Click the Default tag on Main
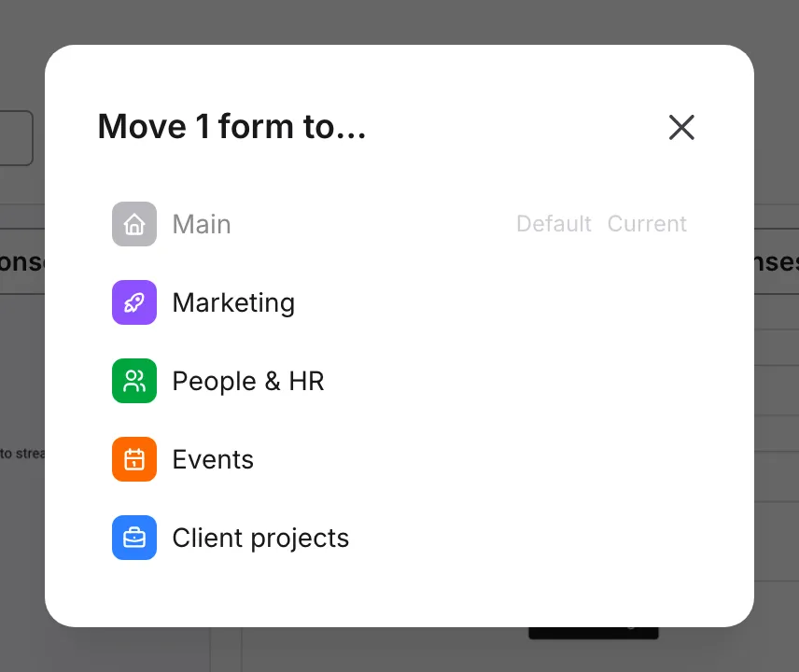Image resolution: width=799 pixels, height=672 pixels. [x=554, y=224]
